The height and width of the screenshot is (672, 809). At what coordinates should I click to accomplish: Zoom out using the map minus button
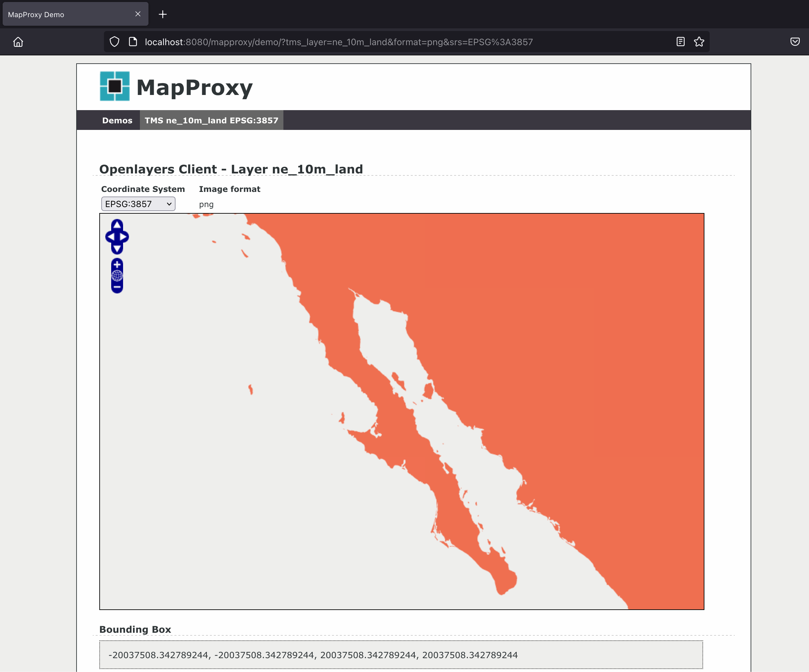tap(117, 287)
